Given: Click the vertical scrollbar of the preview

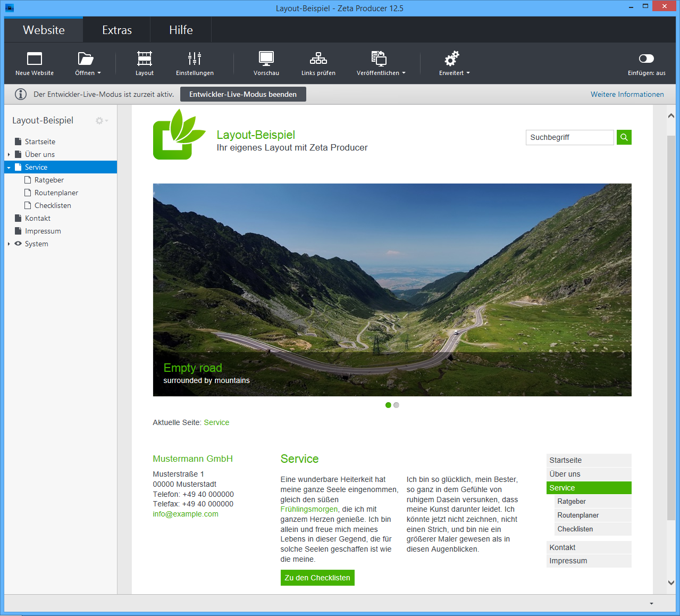Looking at the screenshot, I should 671,319.
